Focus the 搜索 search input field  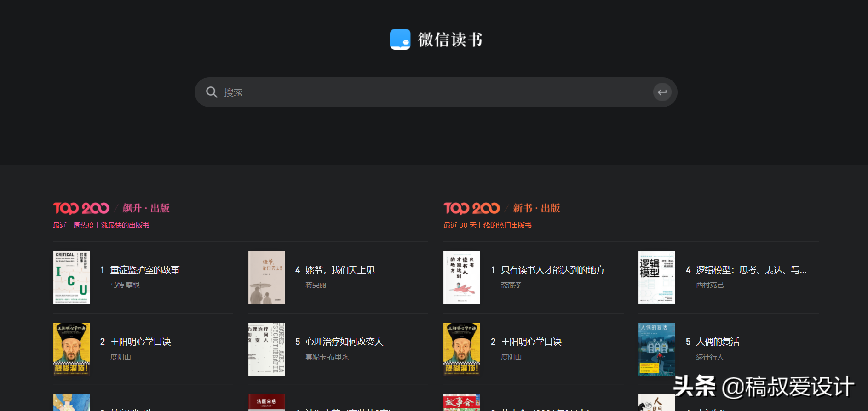(436, 92)
